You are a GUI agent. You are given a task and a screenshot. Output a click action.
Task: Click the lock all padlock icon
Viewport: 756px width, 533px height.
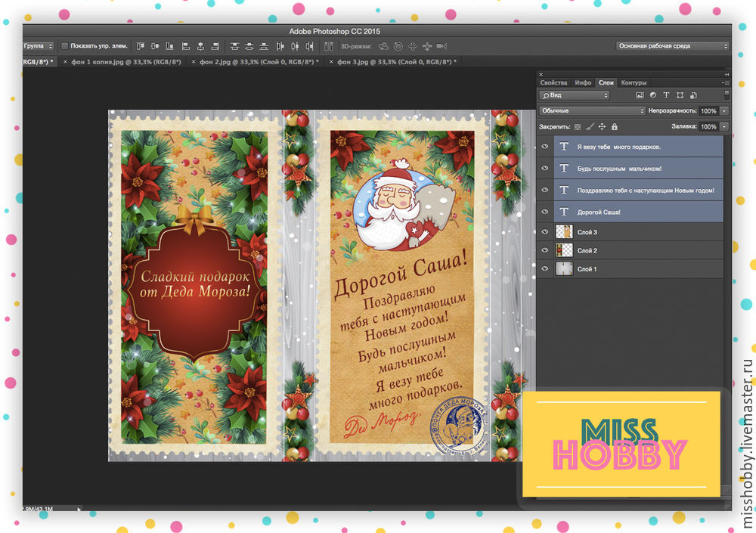tap(614, 127)
